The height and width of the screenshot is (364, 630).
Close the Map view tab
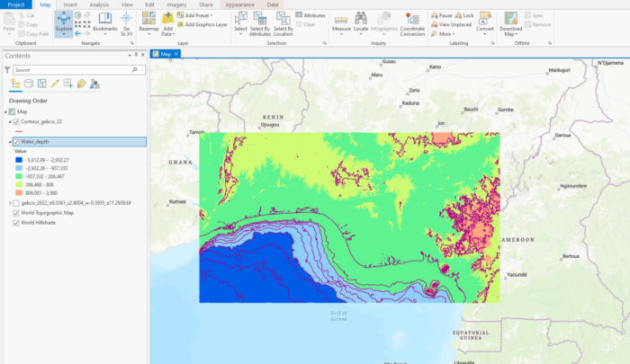point(176,54)
